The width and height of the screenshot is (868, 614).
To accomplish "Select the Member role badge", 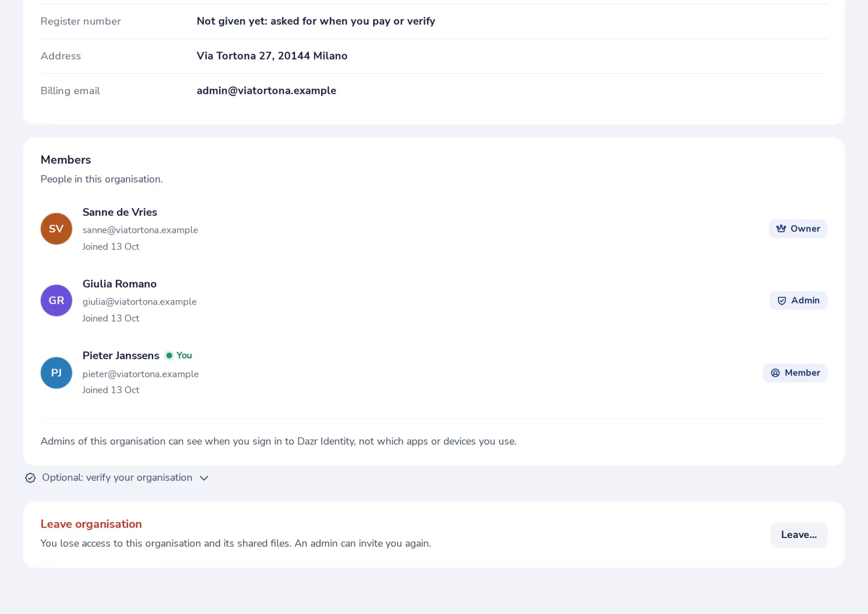I will pos(795,373).
